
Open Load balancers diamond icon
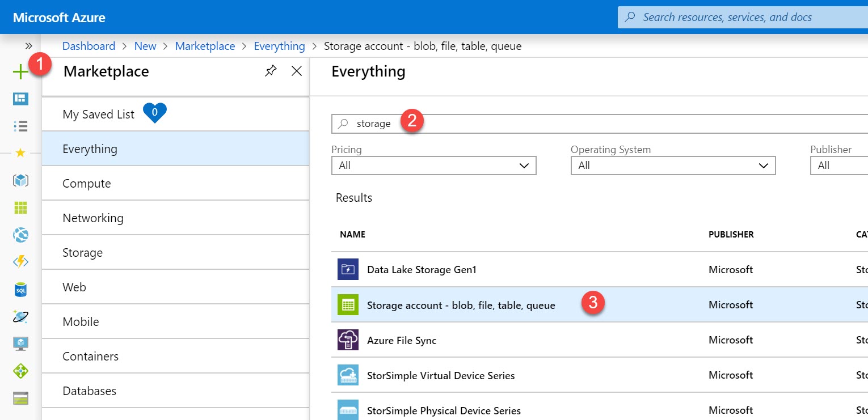pos(20,371)
